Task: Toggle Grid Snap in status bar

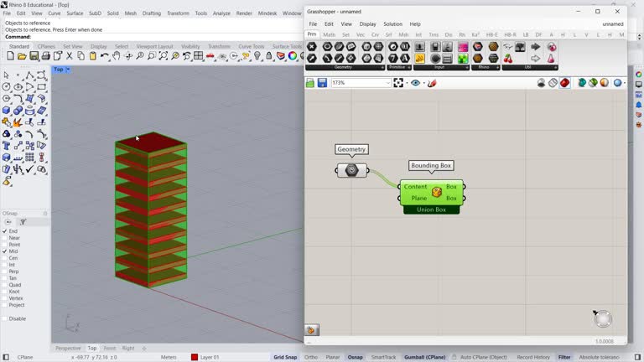Action: (285, 357)
